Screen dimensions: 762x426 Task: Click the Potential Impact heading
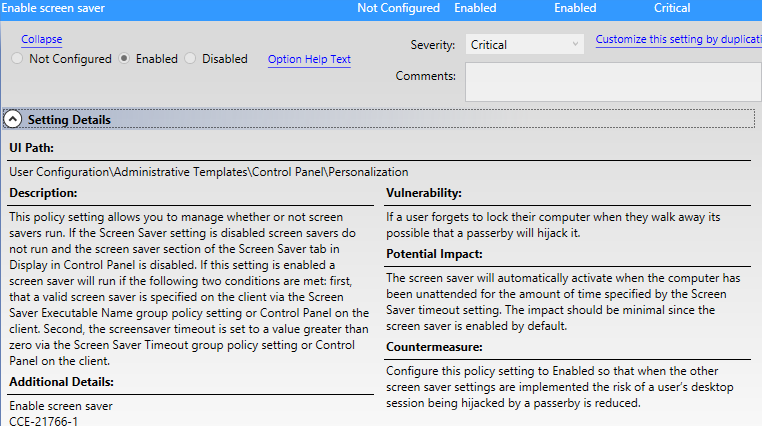(436, 254)
